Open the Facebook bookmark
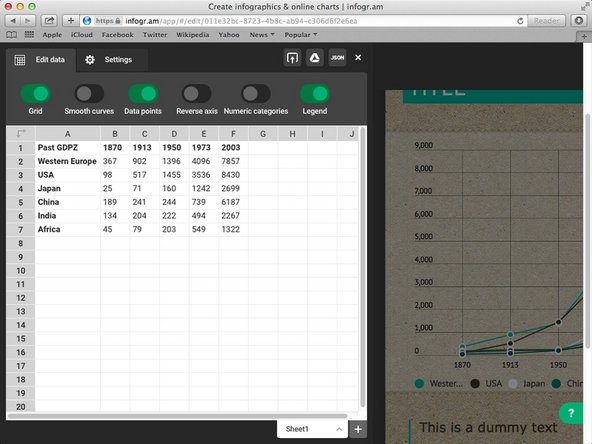This screenshot has height=444, width=592. 117,35
